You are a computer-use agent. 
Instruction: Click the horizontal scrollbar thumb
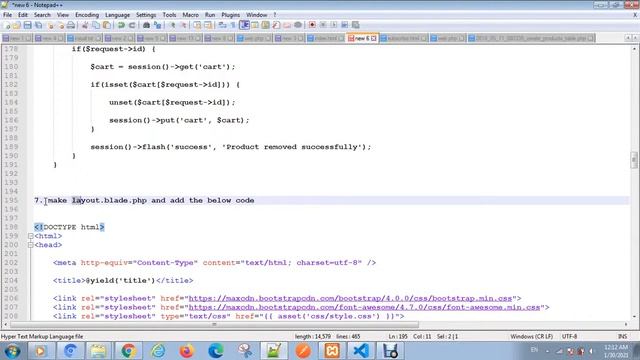214,324
